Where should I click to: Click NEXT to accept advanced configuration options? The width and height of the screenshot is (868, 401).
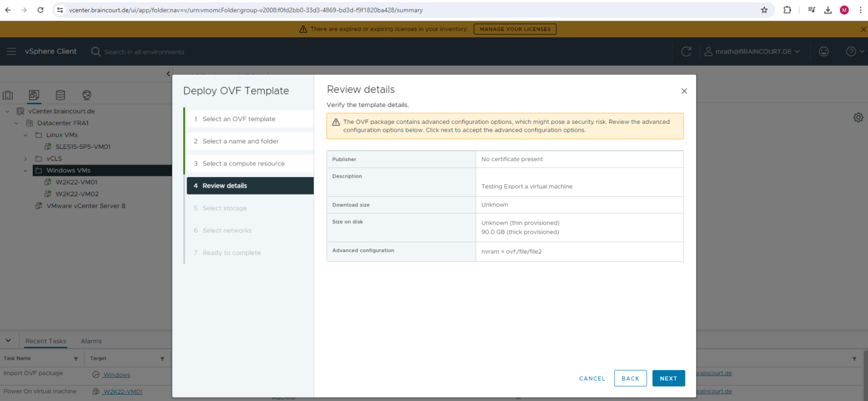(669, 378)
